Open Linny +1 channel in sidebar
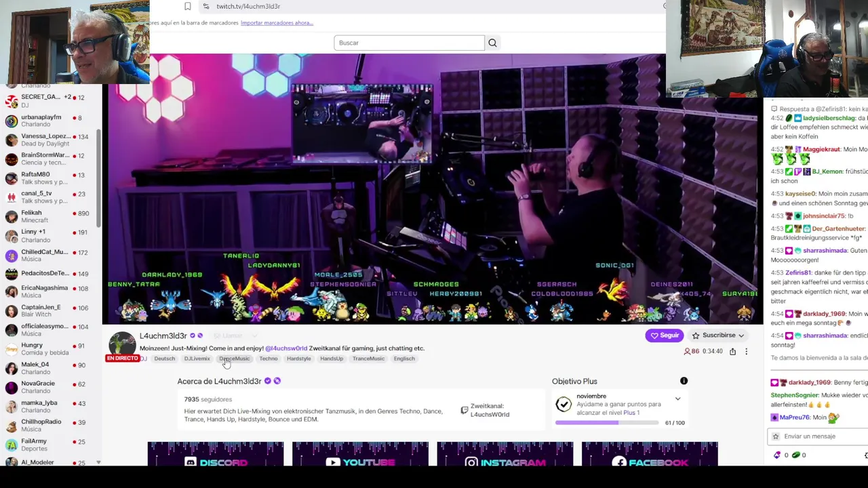Viewport: 868px width, 488px height. 47,235
